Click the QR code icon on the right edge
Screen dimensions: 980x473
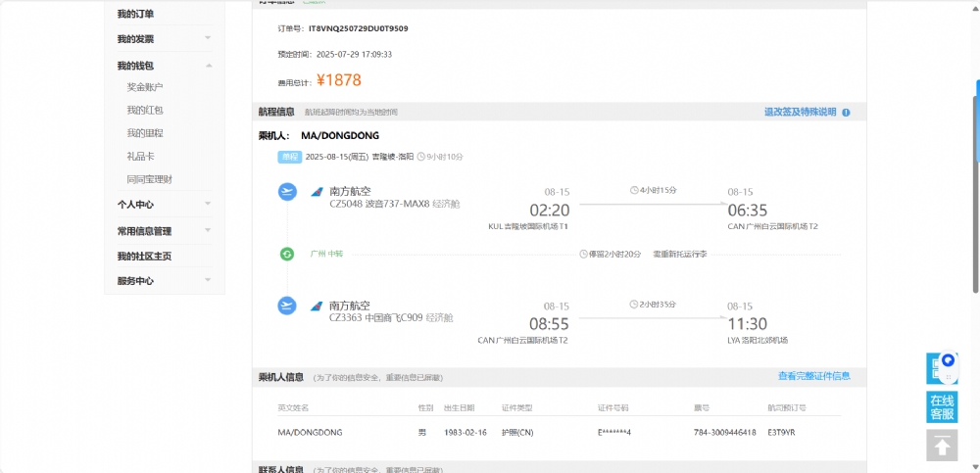pyautogui.click(x=935, y=368)
